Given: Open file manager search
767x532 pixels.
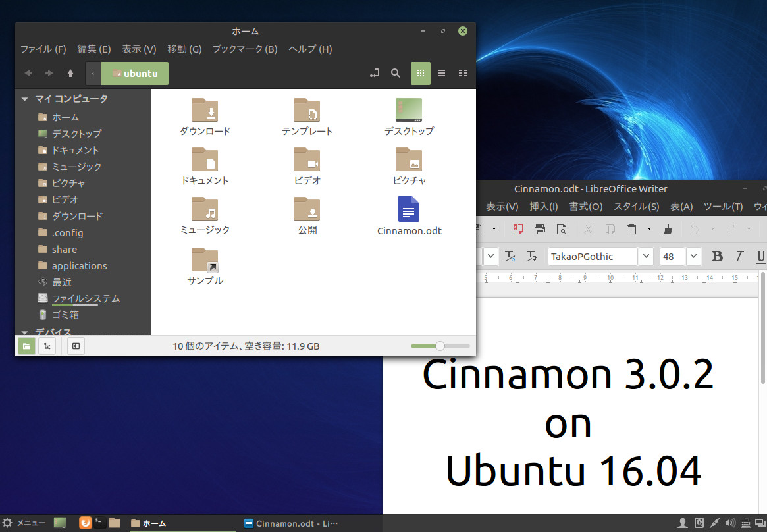Looking at the screenshot, I should (x=396, y=73).
